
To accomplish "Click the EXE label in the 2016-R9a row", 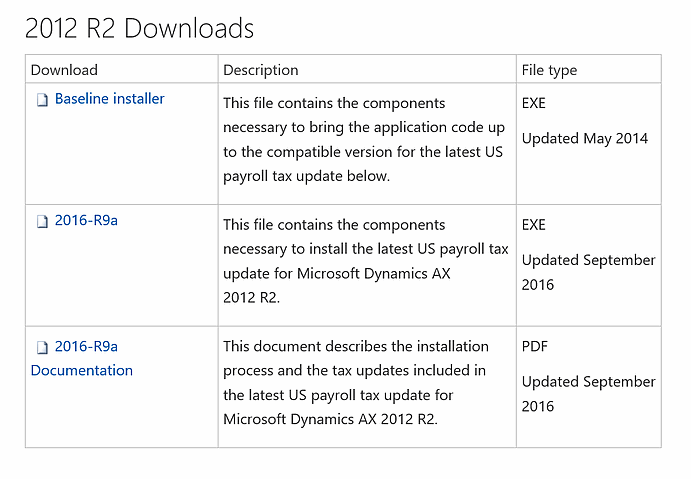I will click(x=534, y=225).
